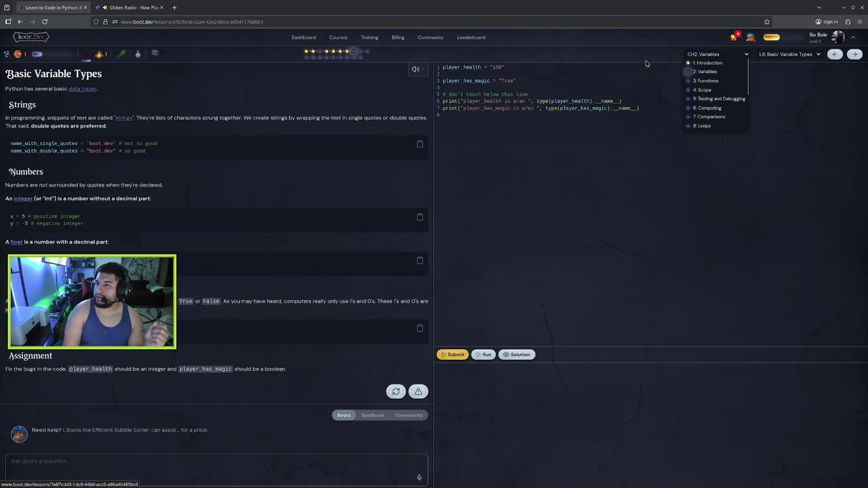Open browser extensions puzzle icon
The width and height of the screenshot is (868, 488).
(x=848, y=22)
